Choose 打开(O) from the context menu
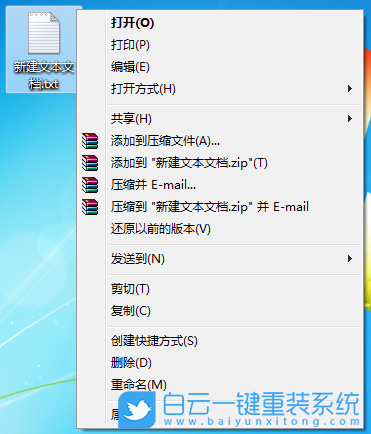The image size is (371, 434). point(220,23)
